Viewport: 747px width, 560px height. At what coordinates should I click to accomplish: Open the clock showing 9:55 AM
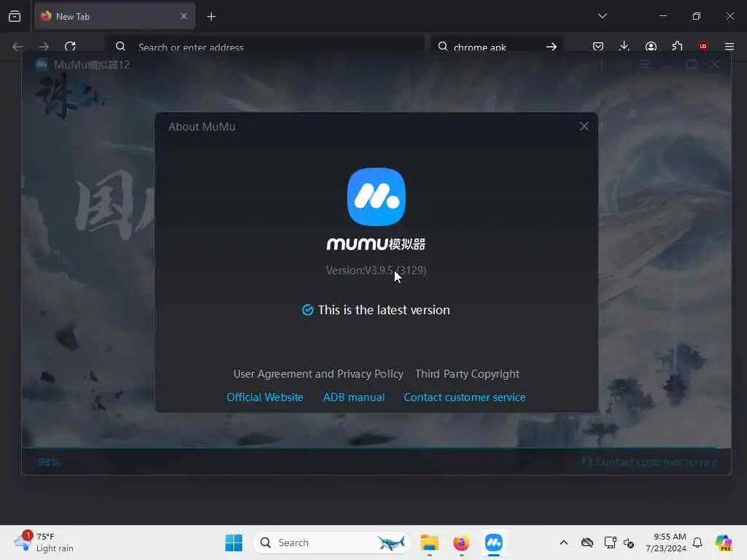[x=666, y=542]
